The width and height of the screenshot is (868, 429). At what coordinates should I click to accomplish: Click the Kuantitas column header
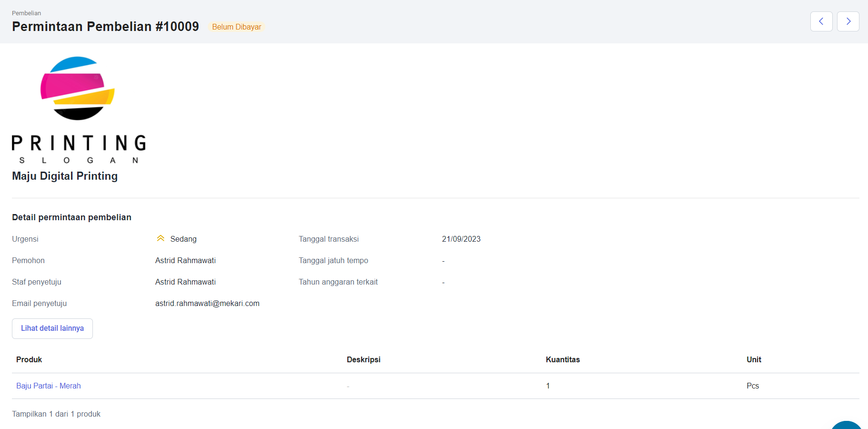point(563,359)
